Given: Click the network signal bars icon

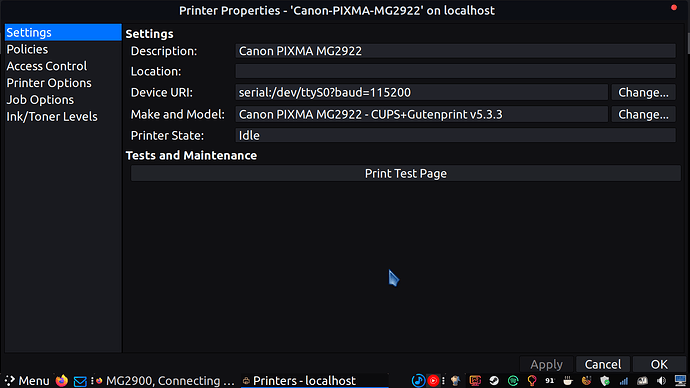Looking at the screenshot, I should tap(624, 381).
